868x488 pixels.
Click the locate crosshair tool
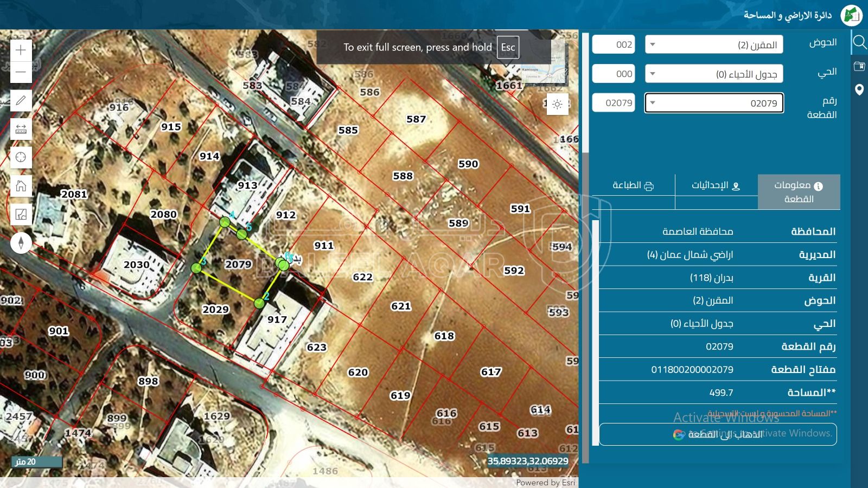coord(21,157)
